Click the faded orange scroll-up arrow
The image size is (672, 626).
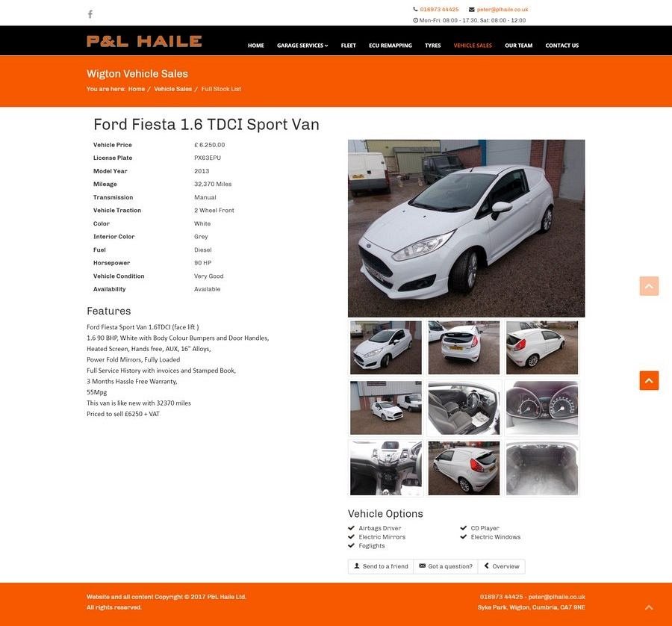pyautogui.click(x=649, y=286)
